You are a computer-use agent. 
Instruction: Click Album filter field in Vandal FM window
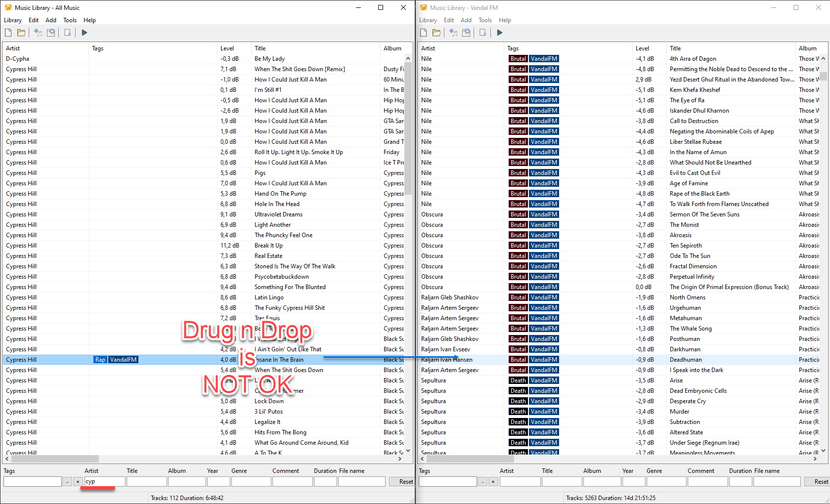(x=602, y=482)
